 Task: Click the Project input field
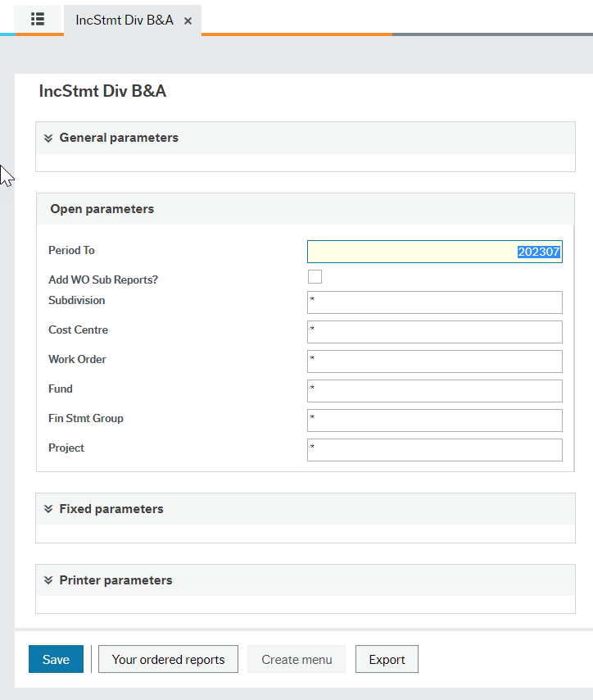point(434,450)
